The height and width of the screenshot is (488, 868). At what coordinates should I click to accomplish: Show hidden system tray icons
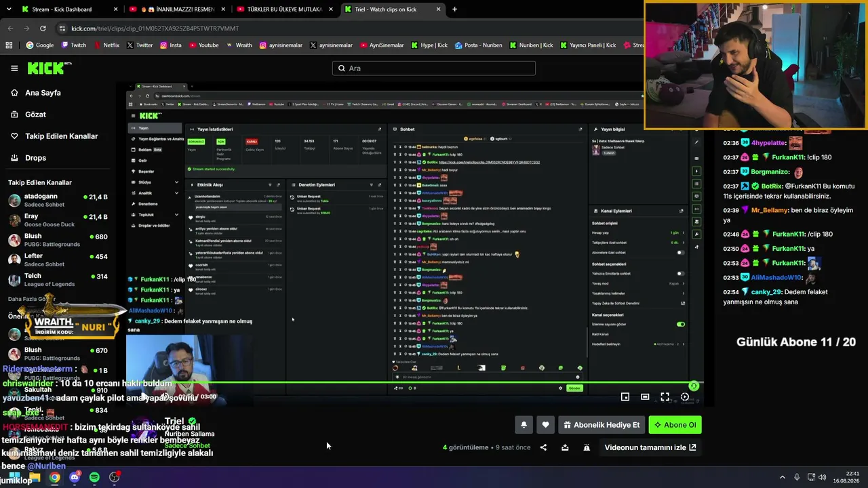[x=782, y=477]
